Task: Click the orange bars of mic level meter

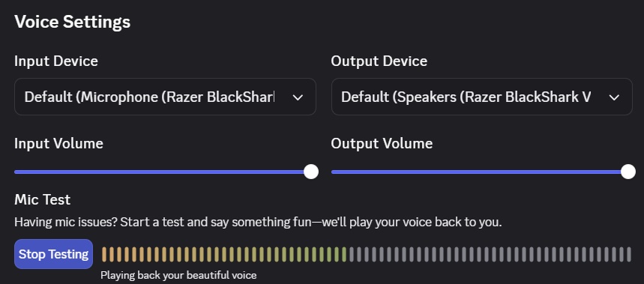Action: tap(164, 255)
